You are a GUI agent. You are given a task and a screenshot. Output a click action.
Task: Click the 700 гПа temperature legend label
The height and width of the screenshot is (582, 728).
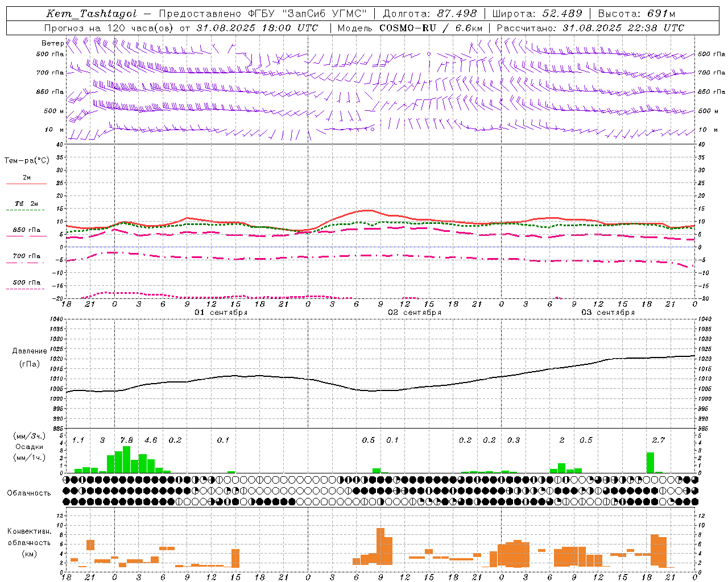click(x=27, y=256)
